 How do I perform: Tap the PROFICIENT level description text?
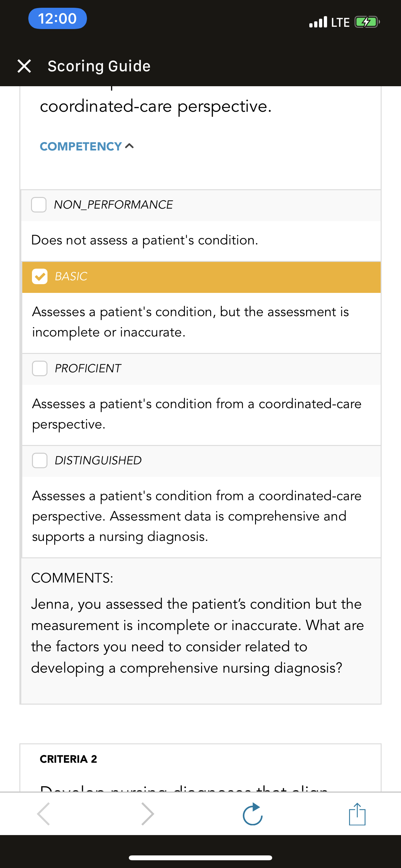tap(197, 414)
